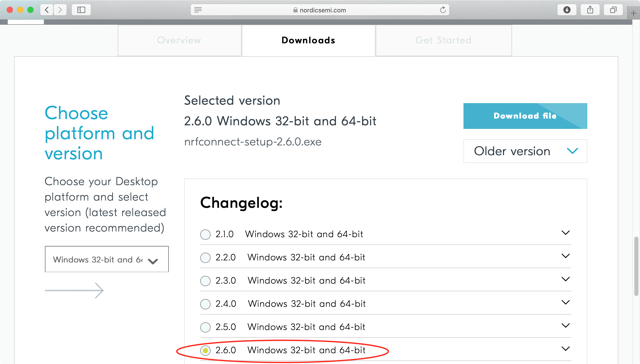Screen dimensions: 640x364
Task: Open platform dropdown Windows 32-bit and 64-bit
Action: (107, 259)
